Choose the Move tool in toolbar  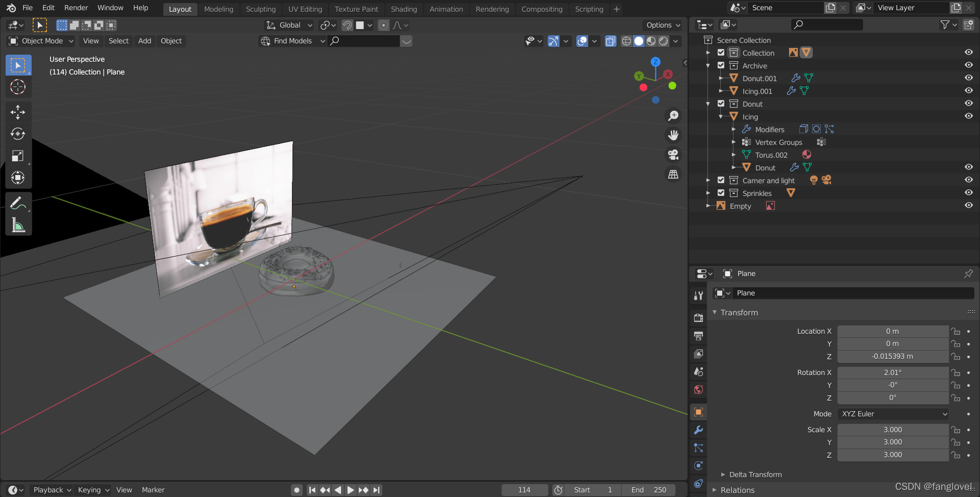point(18,112)
